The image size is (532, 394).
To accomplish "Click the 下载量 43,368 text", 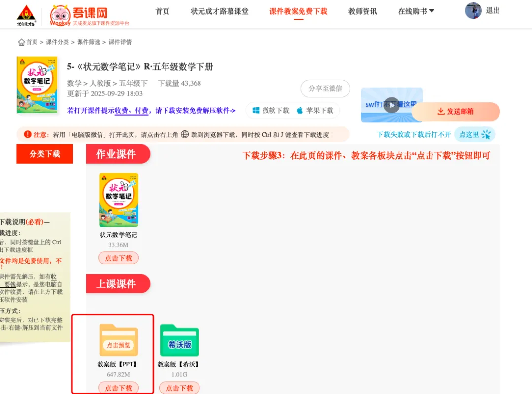I will click(179, 83).
